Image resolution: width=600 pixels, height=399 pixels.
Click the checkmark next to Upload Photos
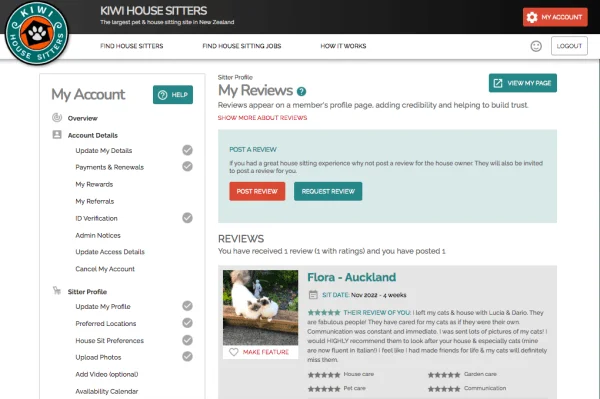point(187,356)
